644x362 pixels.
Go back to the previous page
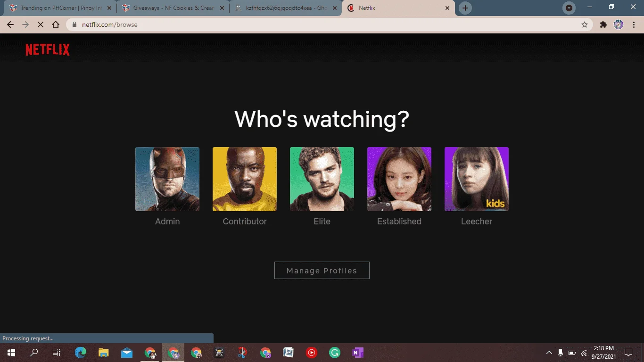10,25
